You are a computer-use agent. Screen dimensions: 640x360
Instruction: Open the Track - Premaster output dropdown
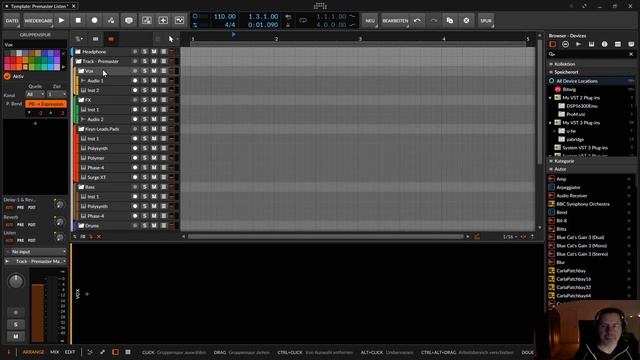(x=36, y=261)
